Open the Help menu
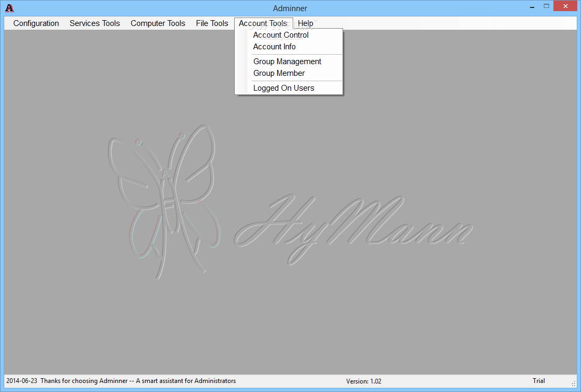 click(305, 23)
